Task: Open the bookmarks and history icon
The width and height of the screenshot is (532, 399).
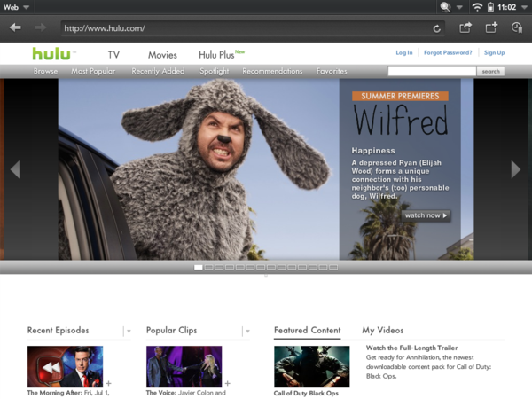Action: pos(518,27)
